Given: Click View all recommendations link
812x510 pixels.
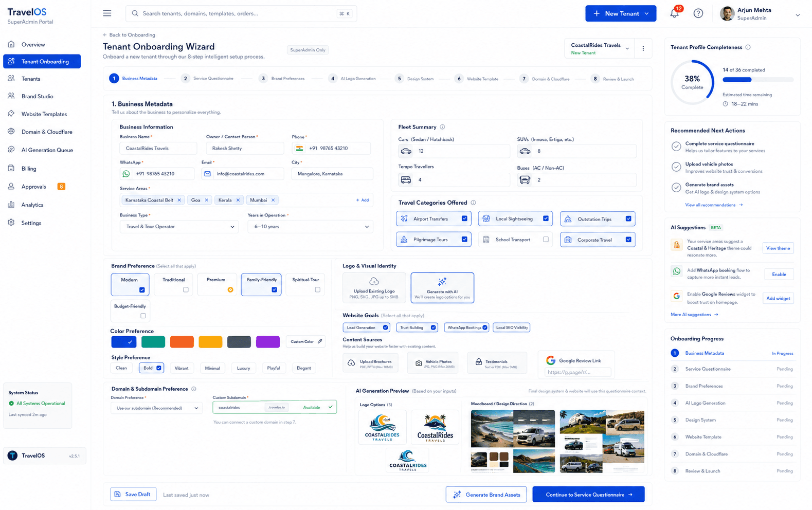Looking at the screenshot, I should [x=714, y=205].
